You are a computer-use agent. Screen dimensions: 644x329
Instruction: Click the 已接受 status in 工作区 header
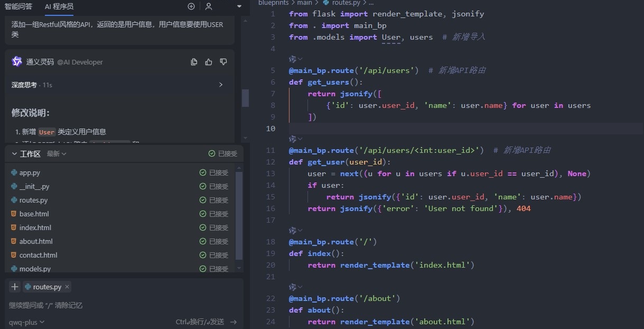coord(223,154)
